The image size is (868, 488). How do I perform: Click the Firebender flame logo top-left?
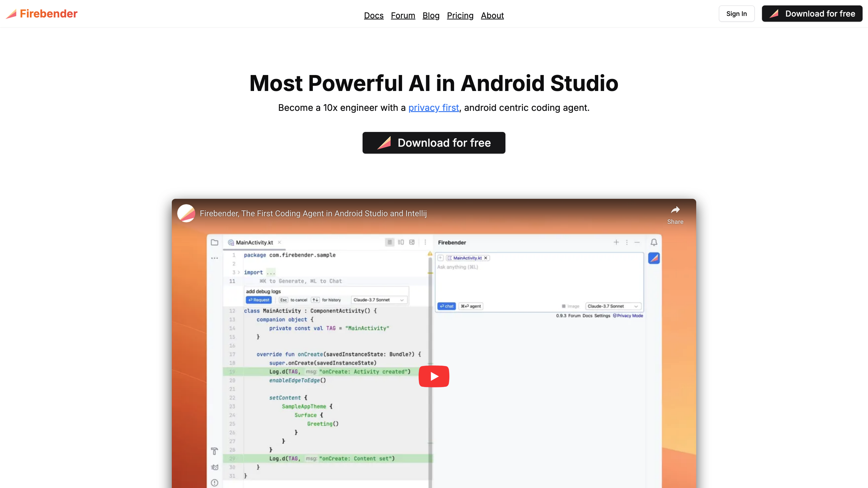click(11, 14)
